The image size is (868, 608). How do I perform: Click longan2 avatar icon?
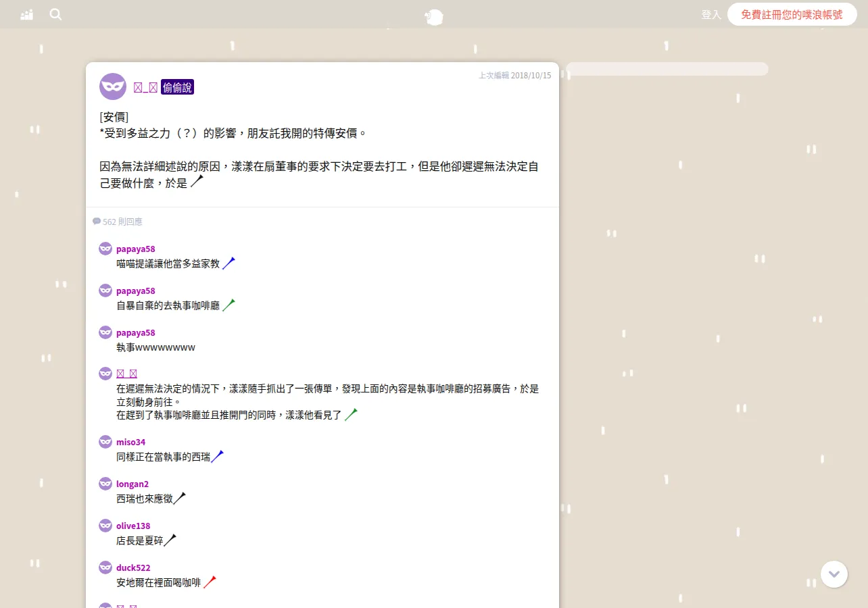105,484
